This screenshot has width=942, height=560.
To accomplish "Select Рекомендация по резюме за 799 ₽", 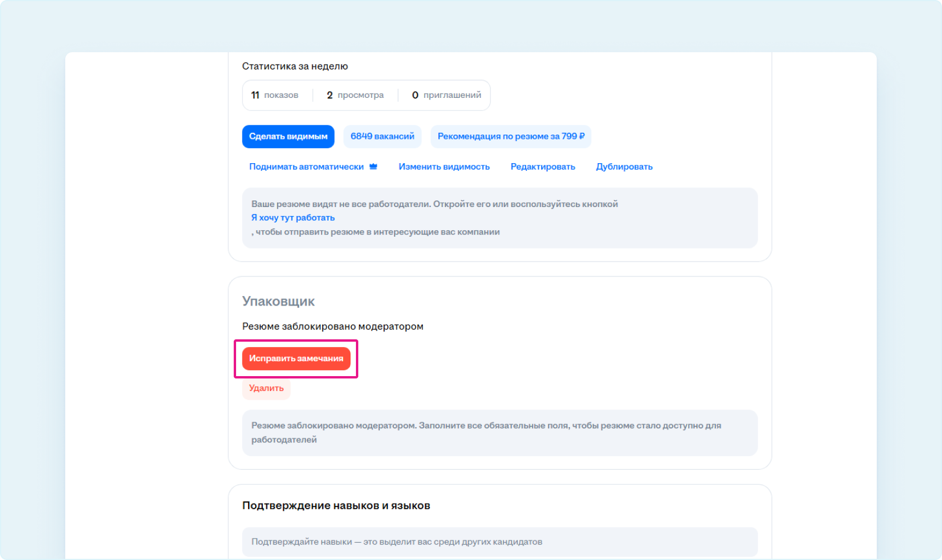I will (511, 136).
